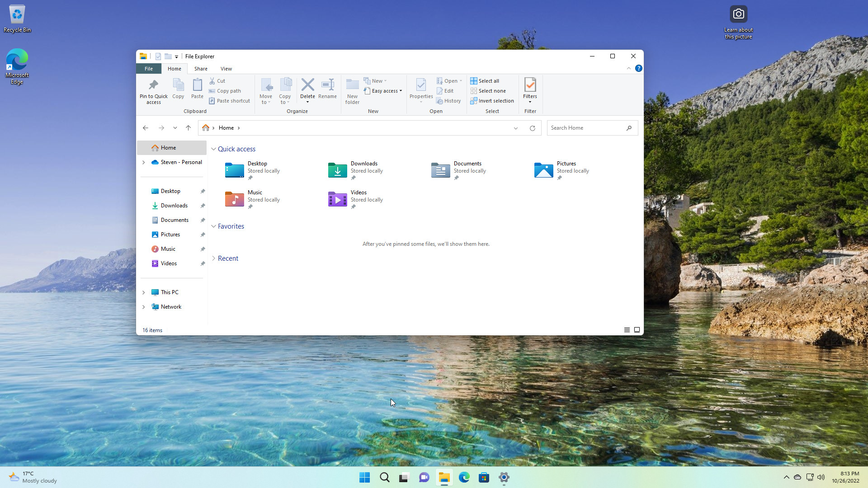Expand the Steven - Personal OneDrive

[x=143, y=162]
